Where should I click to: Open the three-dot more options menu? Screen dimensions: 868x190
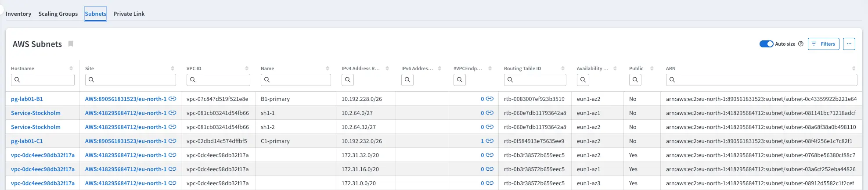pos(849,44)
